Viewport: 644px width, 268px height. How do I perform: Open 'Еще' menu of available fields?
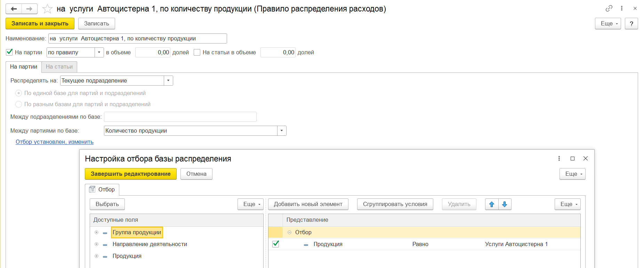point(250,204)
